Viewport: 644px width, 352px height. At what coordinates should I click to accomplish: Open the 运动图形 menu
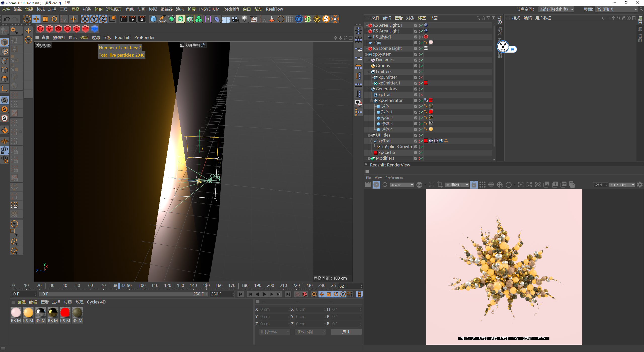point(114,9)
